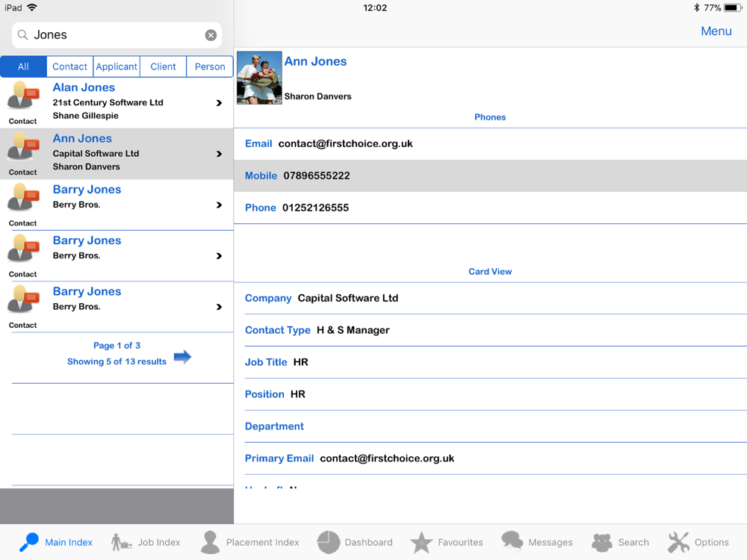Viewport: 747px width, 560px height.
Task: Expand Ann Jones row chevron
Action: click(219, 154)
